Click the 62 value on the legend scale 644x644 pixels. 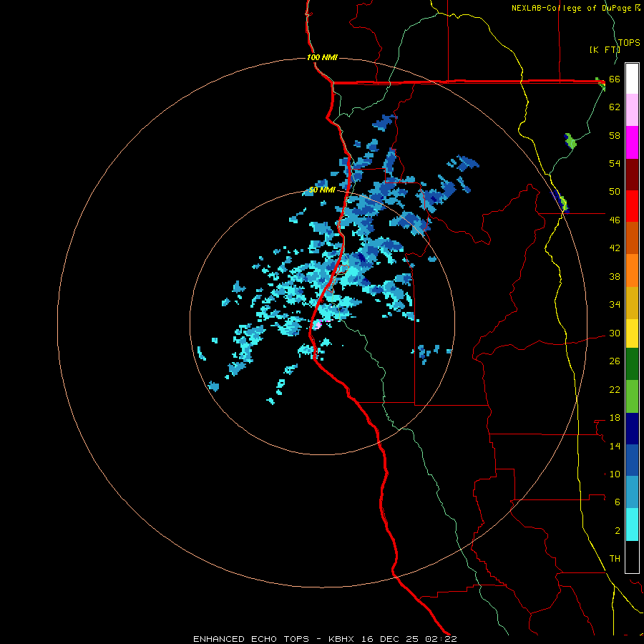click(x=615, y=107)
